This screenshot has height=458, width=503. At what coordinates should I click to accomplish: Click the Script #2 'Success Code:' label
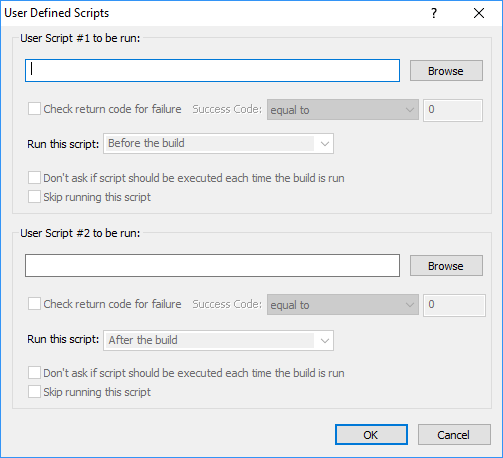(x=227, y=304)
